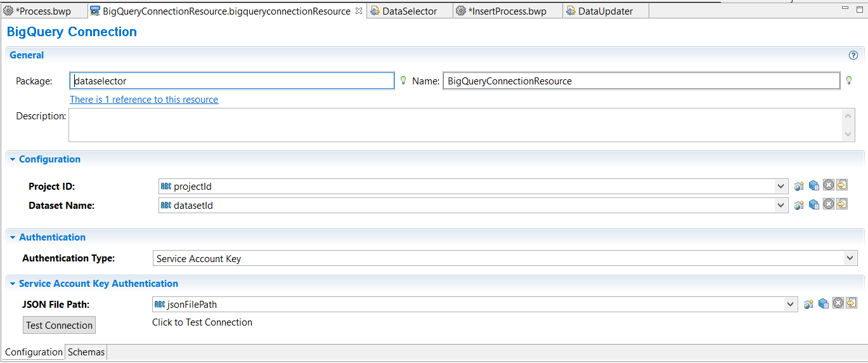
Task: Click the ABC icon in the projectId field
Action: click(166, 187)
